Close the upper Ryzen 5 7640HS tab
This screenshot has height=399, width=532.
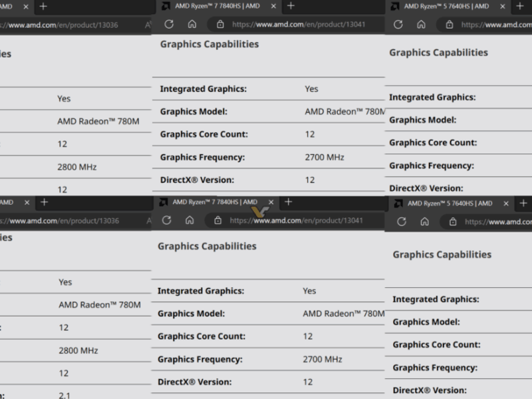[x=503, y=7]
